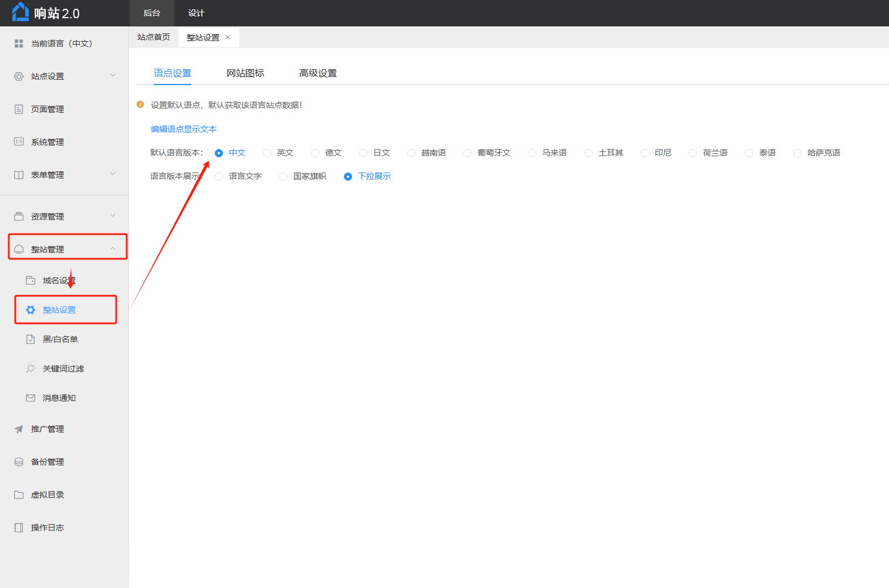This screenshot has height=588, width=889.
Task: Click the envelope icon for 消息通知
Action: pyautogui.click(x=31, y=398)
